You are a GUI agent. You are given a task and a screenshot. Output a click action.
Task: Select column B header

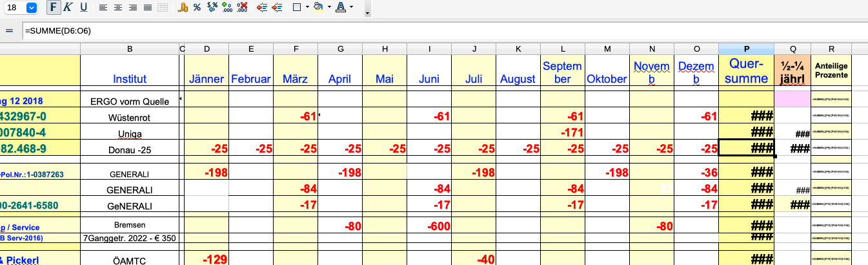[x=129, y=49]
